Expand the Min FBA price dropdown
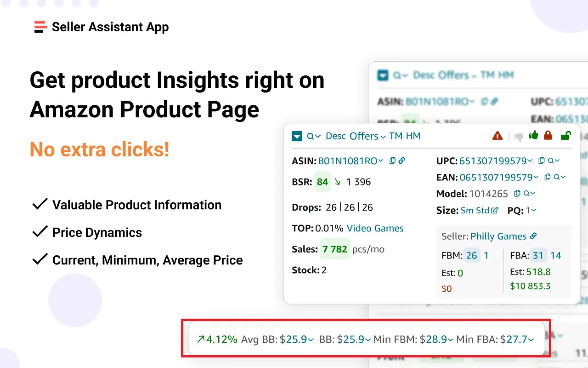The width and height of the screenshot is (588, 368). point(531,339)
